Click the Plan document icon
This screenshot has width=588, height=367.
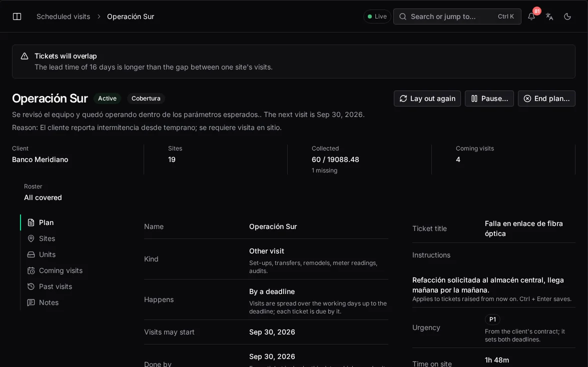point(31,222)
